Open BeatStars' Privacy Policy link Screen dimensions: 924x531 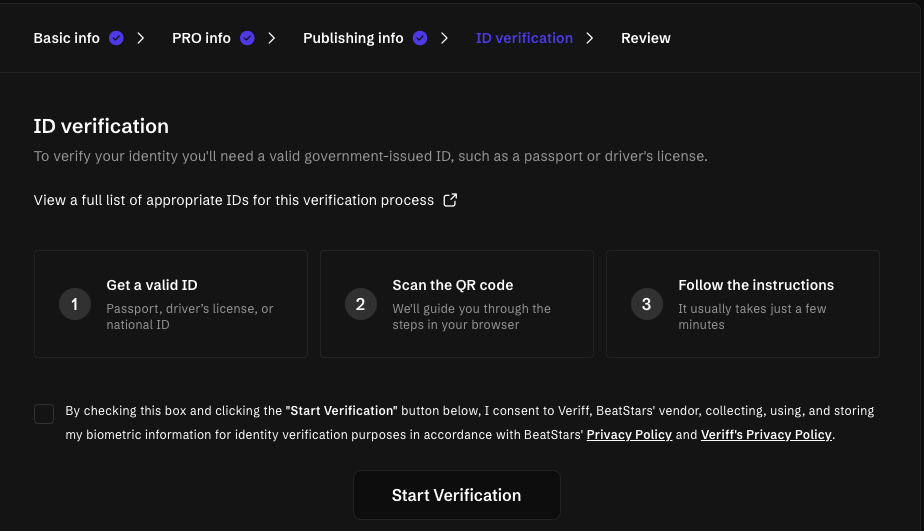point(629,435)
